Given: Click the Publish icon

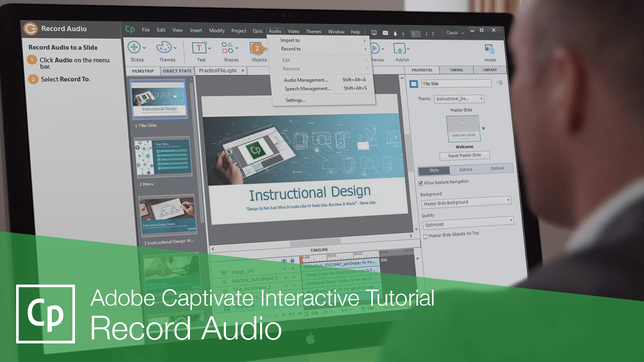Looking at the screenshot, I should point(400,49).
